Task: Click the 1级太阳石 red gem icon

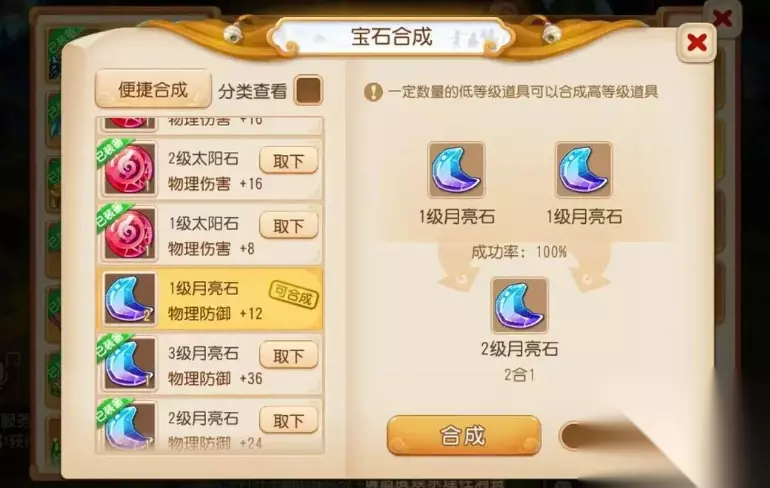Action: pos(130,234)
